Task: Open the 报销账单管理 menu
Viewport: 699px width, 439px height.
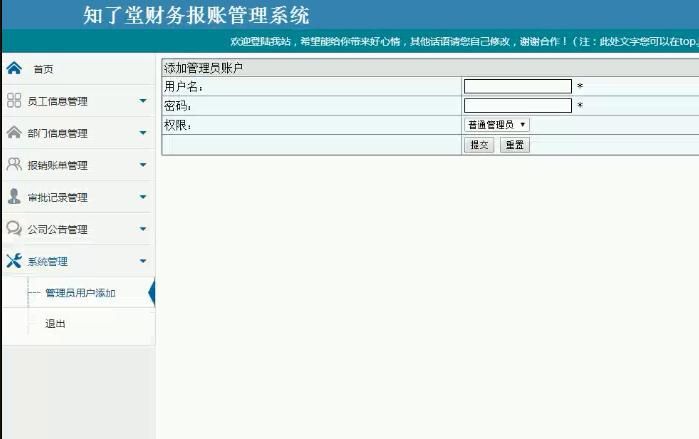Action: click(x=58, y=165)
